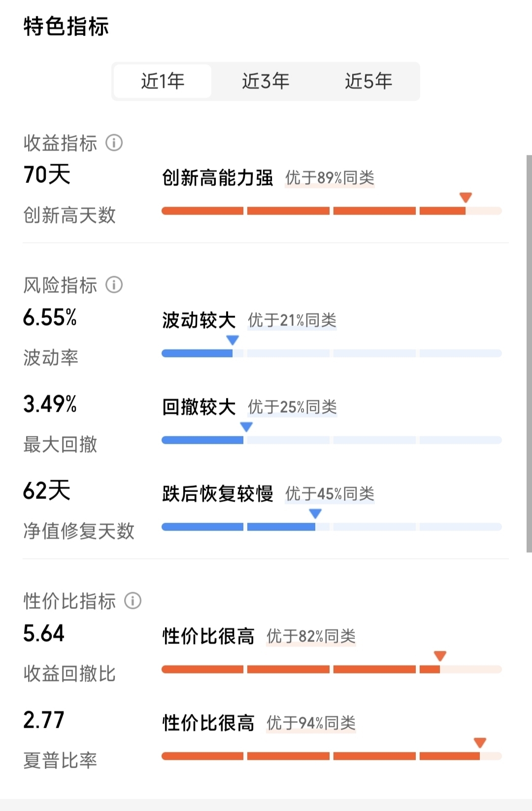
Task: Open info icon beside 收益指标
Action: pyautogui.click(x=114, y=143)
